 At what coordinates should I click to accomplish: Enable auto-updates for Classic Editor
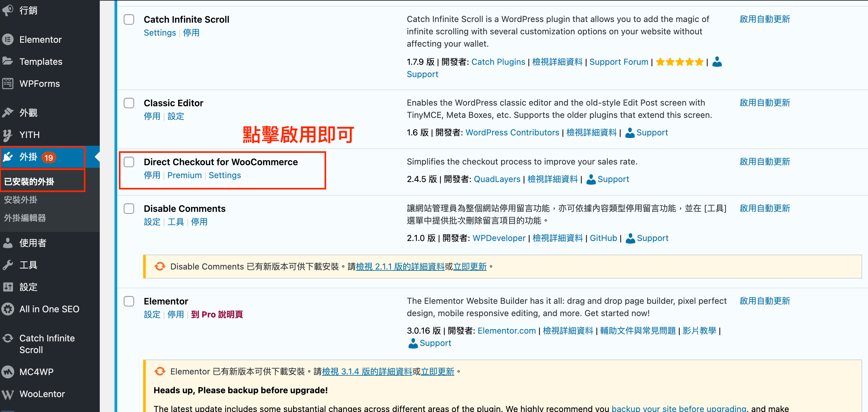(765, 103)
